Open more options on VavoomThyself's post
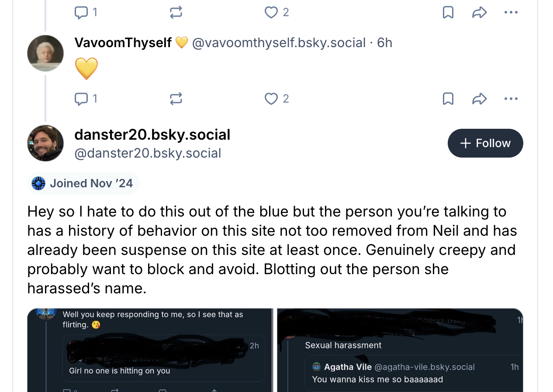This screenshot has width=553, height=392. (x=510, y=99)
